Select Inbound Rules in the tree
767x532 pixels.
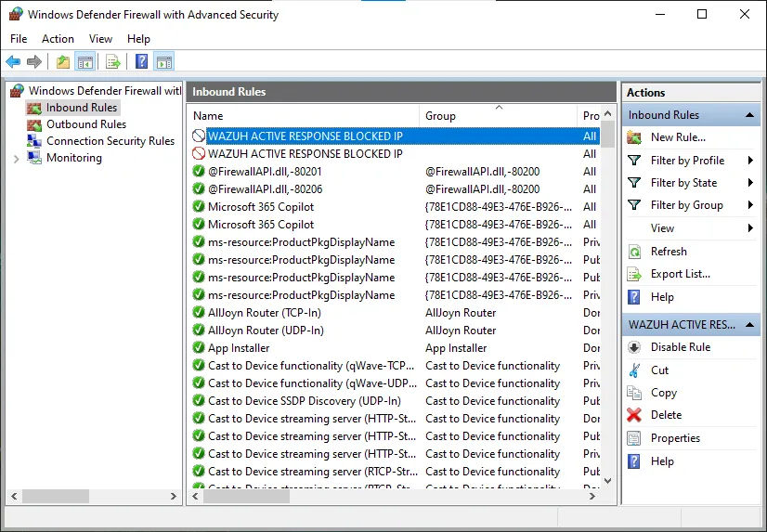pos(81,108)
